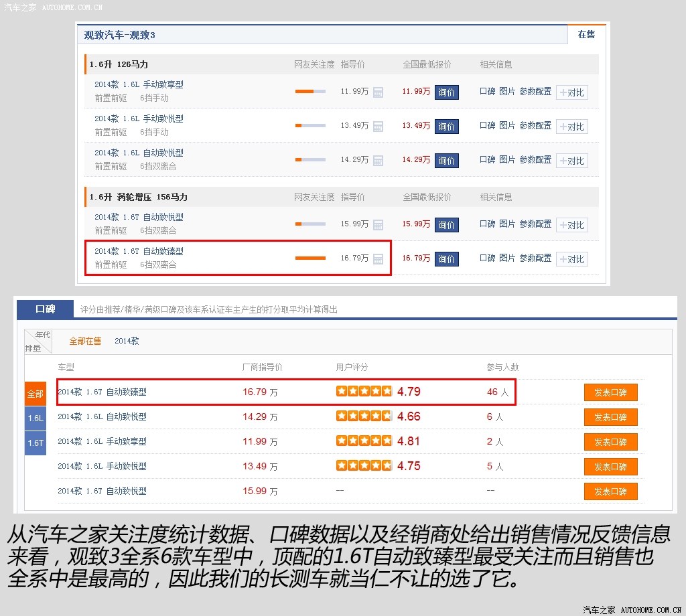Screen dimensions: 686x616
Task: Open 2014款 1.6L 手动致享型 in the model list
Action: click(x=139, y=85)
